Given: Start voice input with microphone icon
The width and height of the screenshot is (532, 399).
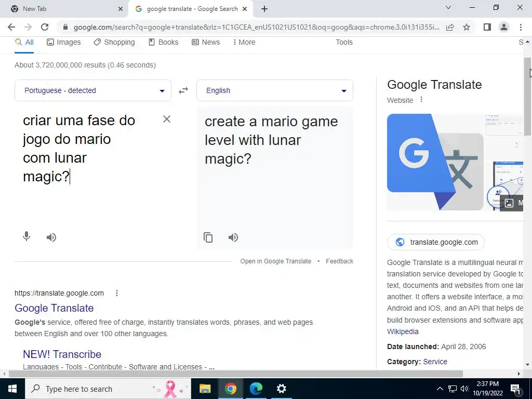Looking at the screenshot, I should pos(26,237).
